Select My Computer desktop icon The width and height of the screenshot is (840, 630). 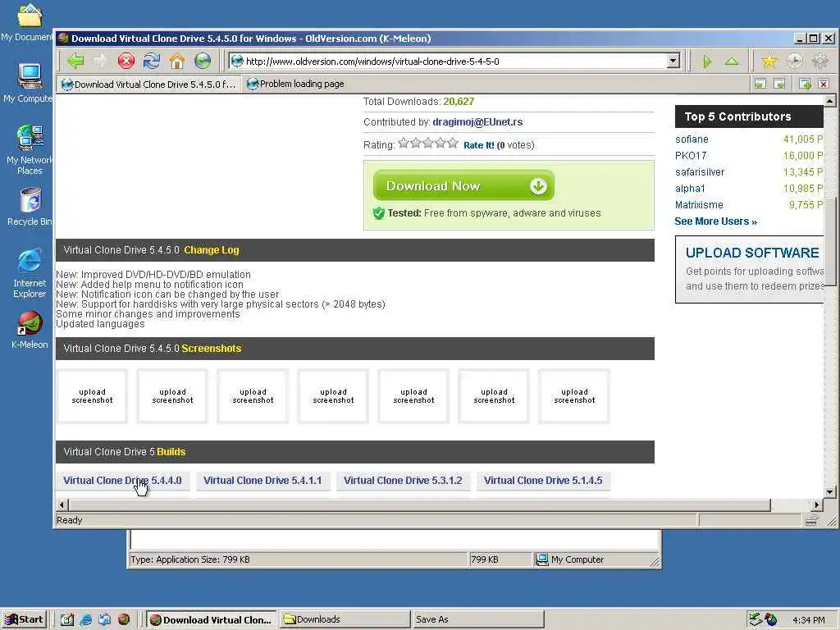pyautogui.click(x=29, y=83)
